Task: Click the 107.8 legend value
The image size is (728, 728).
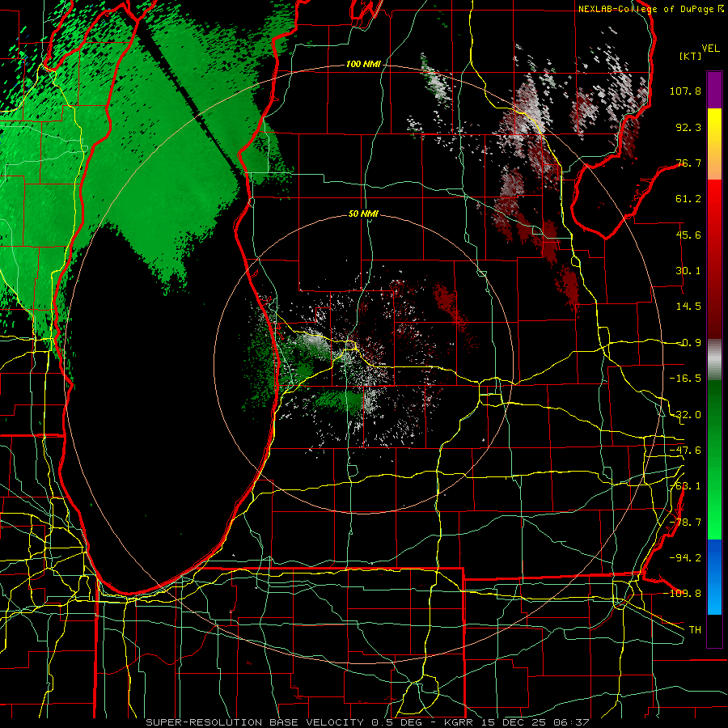Action: pyautogui.click(x=685, y=91)
